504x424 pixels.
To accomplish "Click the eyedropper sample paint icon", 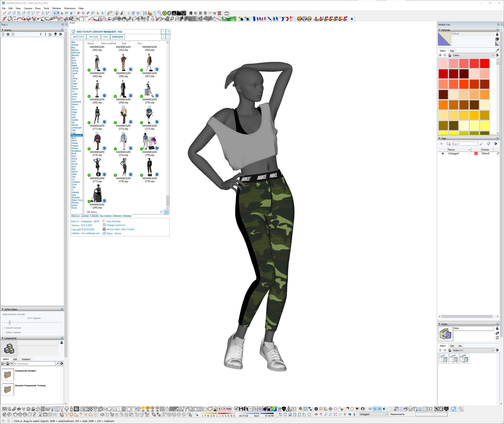I will pyautogui.click(x=497, y=51).
